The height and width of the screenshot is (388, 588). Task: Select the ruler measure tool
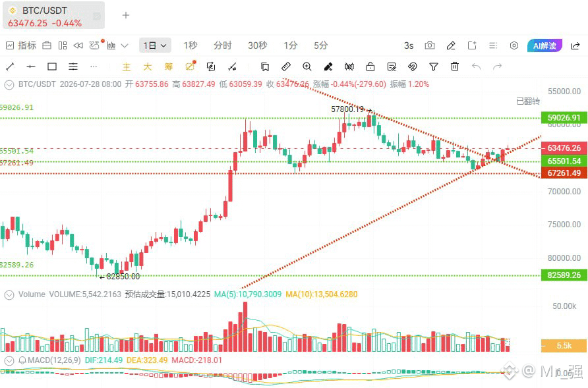pyautogui.click(x=285, y=67)
